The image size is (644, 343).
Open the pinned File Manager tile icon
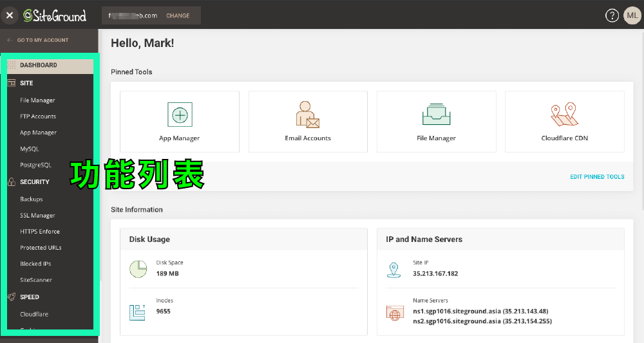(436, 114)
